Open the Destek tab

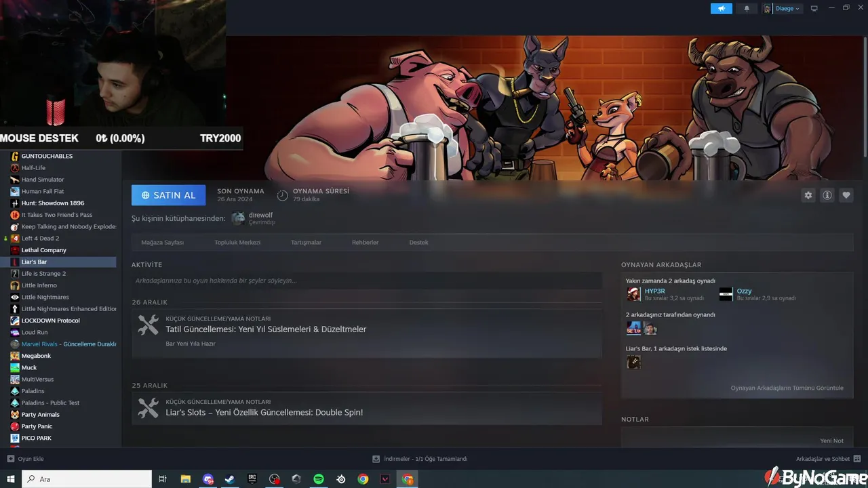coord(419,242)
